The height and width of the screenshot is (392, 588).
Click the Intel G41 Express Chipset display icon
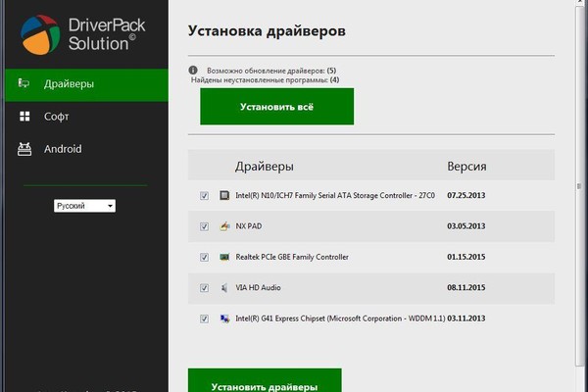pyautogui.click(x=224, y=318)
